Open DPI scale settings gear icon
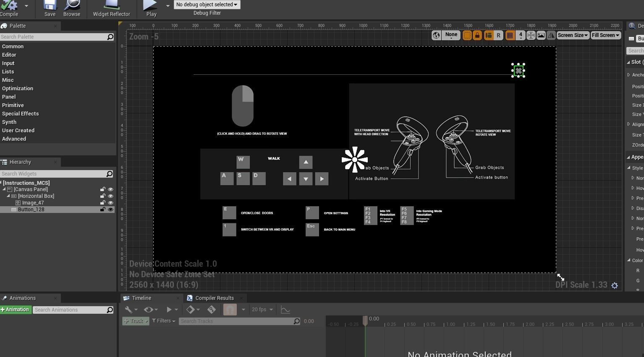The height and width of the screenshot is (357, 644). click(x=615, y=286)
